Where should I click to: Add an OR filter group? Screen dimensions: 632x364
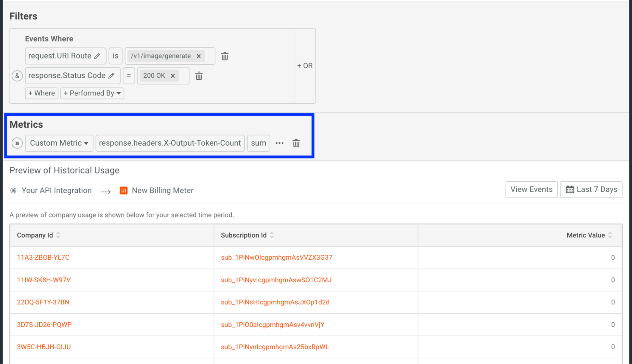[305, 66]
